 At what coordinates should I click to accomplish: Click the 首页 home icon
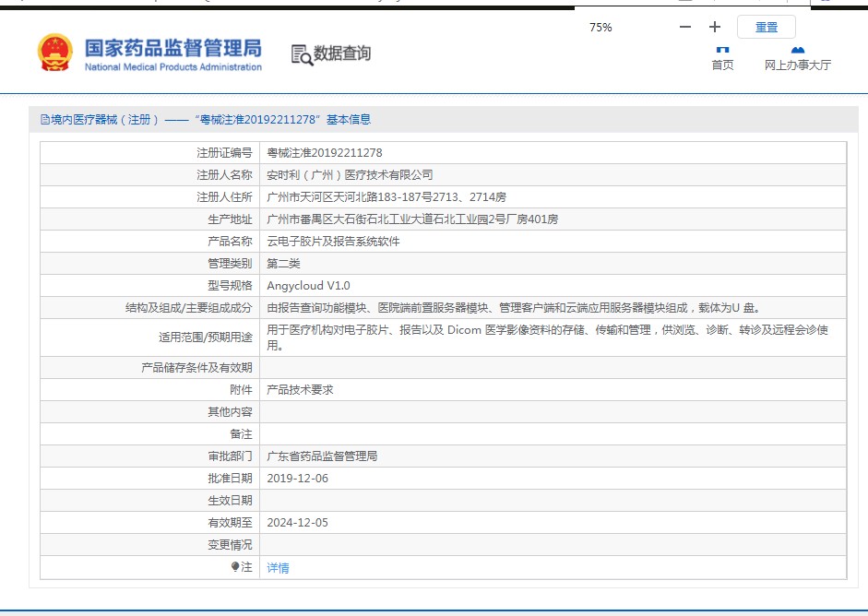[722, 49]
